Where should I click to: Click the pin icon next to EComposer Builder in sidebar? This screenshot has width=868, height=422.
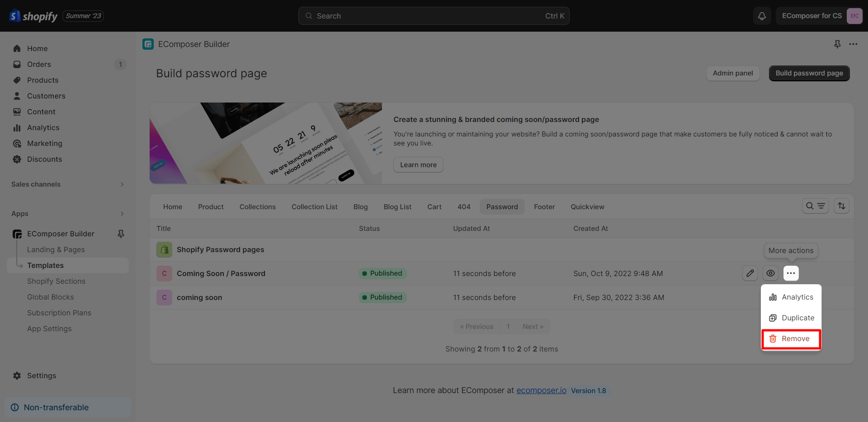coord(121,234)
